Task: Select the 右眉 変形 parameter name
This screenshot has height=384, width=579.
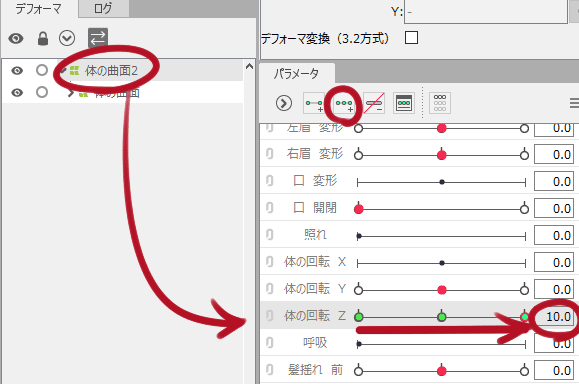Action: pos(315,154)
